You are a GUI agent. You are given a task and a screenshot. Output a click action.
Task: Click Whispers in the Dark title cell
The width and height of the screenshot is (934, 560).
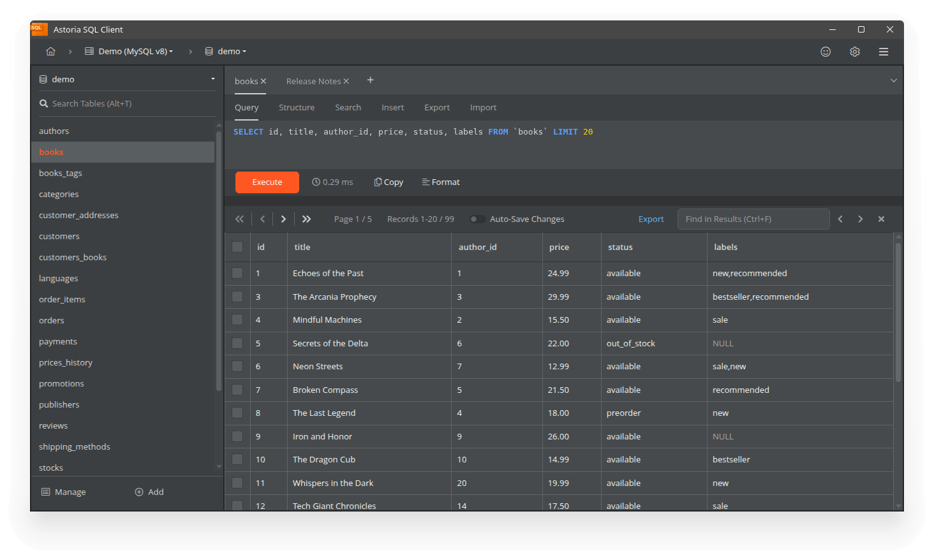[x=369, y=483]
